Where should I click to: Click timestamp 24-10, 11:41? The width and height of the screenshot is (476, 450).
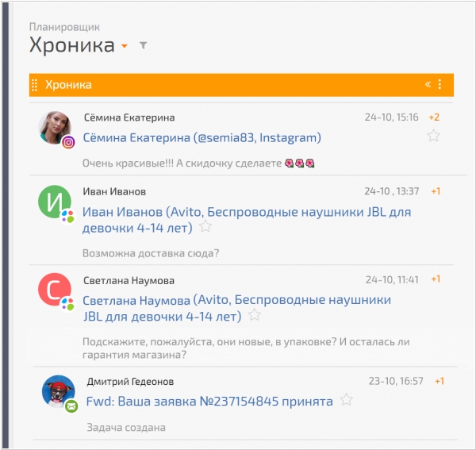392,279
